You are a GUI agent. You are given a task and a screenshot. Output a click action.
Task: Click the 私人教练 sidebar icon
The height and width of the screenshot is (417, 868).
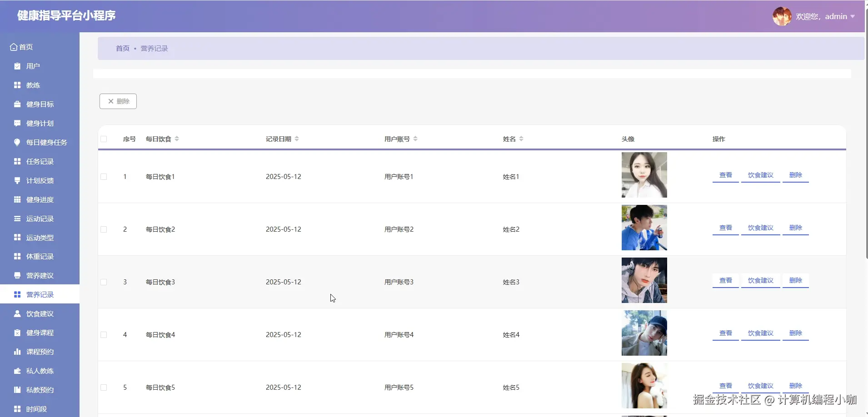pos(17,371)
